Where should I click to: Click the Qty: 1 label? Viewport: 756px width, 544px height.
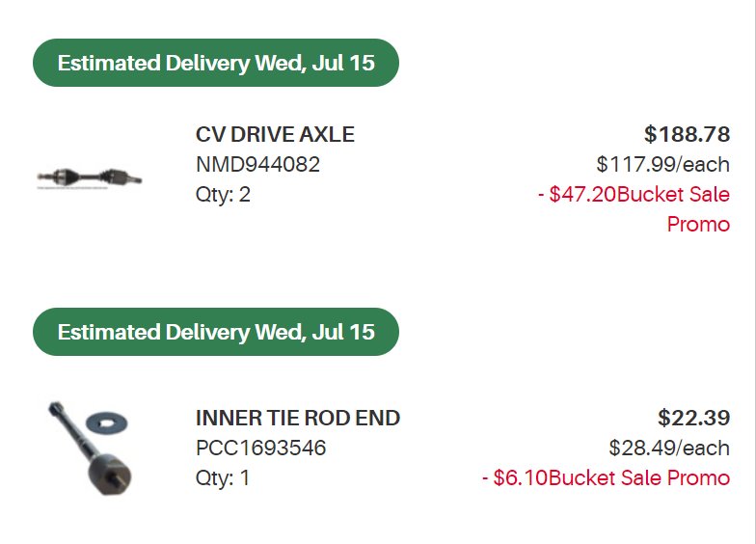click(223, 478)
